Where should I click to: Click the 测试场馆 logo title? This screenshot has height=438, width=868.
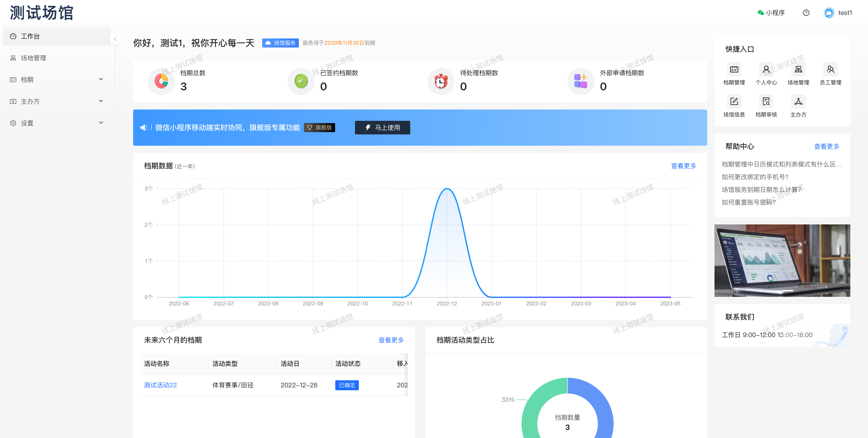point(41,13)
